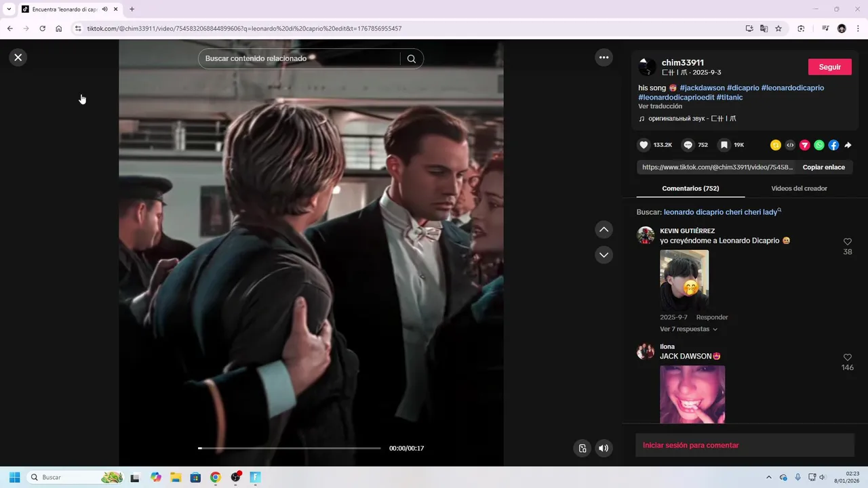868x488 pixels.
Task: Click the video to pause playback
Action: click(x=311, y=253)
